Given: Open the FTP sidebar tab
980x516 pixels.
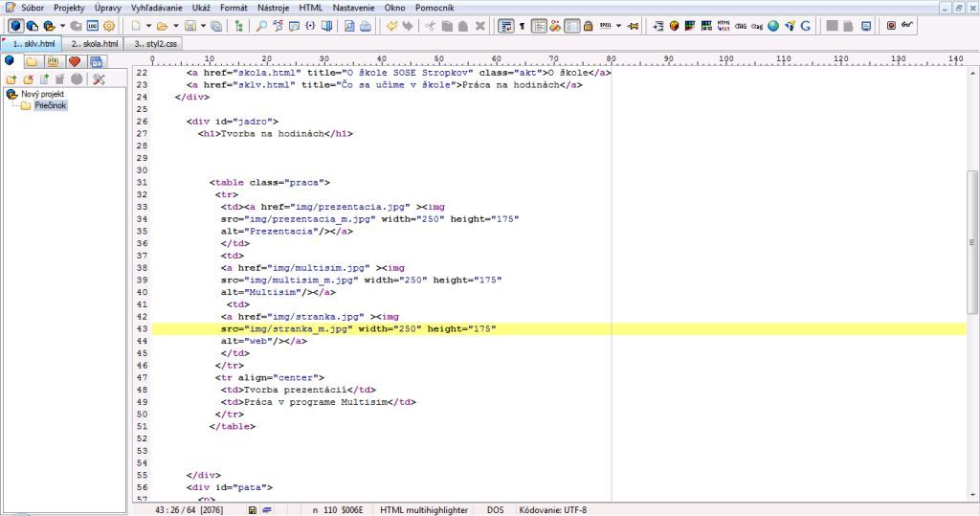Looking at the screenshot, I should [54, 61].
